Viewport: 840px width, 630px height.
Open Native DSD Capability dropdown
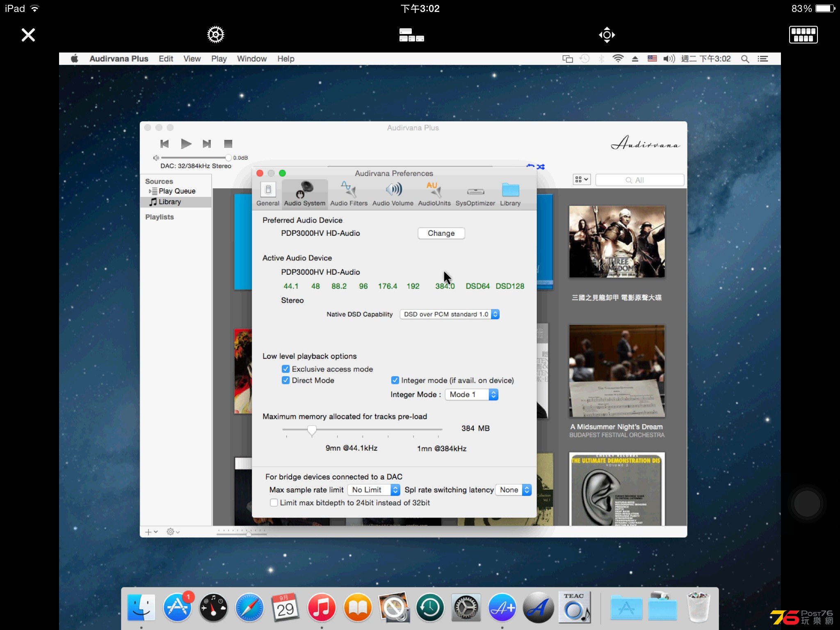tap(450, 314)
